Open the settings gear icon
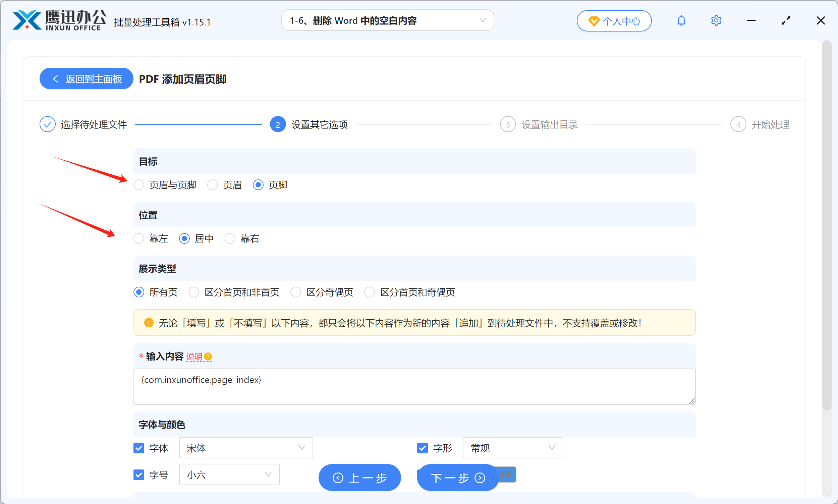Viewport: 838px width, 504px height. click(716, 21)
